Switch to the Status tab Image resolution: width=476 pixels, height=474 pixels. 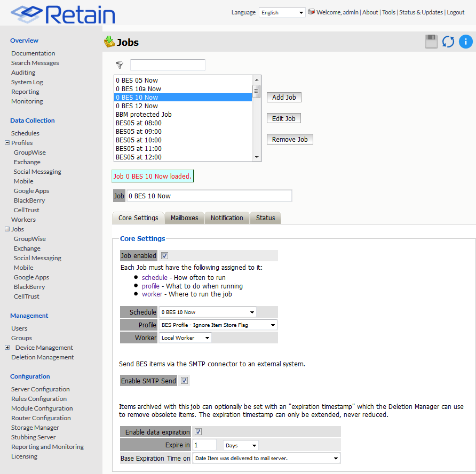point(265,218)
